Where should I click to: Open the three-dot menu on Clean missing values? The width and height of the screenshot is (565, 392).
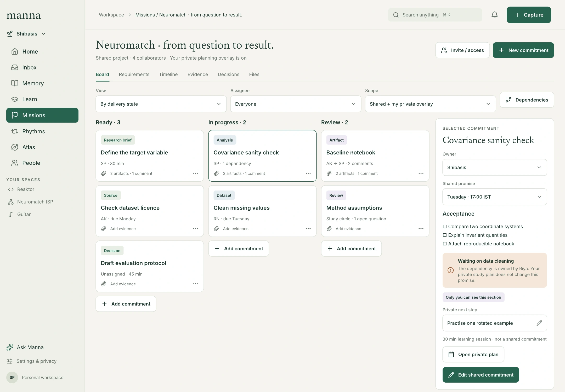pyautogui.click(x=308, y=229)
